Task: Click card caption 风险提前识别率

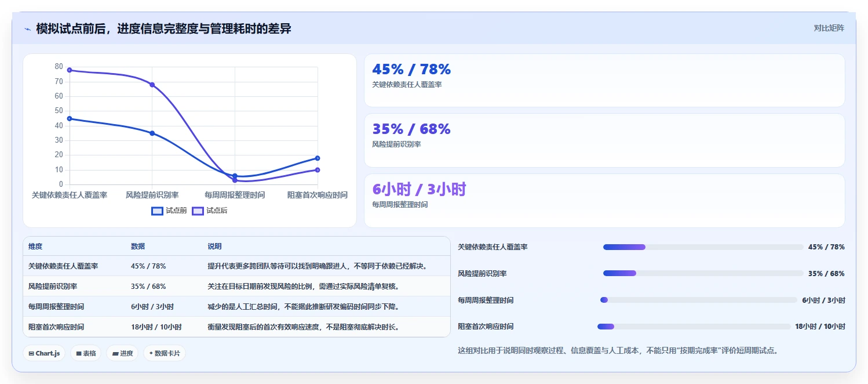Action: click(396, 144)
